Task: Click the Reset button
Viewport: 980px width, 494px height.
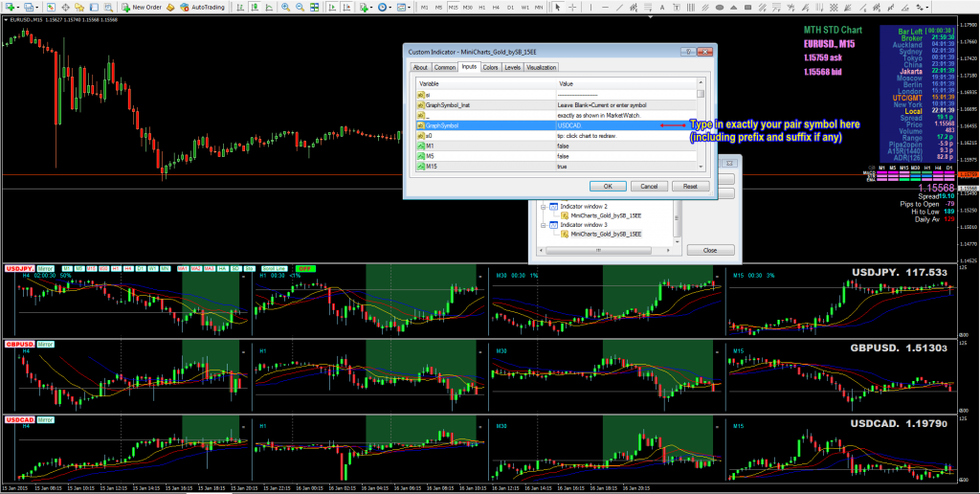Action: coord(690,187)
